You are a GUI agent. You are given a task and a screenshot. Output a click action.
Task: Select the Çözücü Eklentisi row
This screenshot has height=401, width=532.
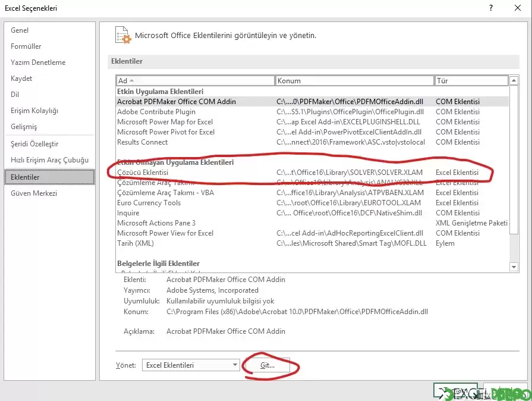[x=312, y=173]
